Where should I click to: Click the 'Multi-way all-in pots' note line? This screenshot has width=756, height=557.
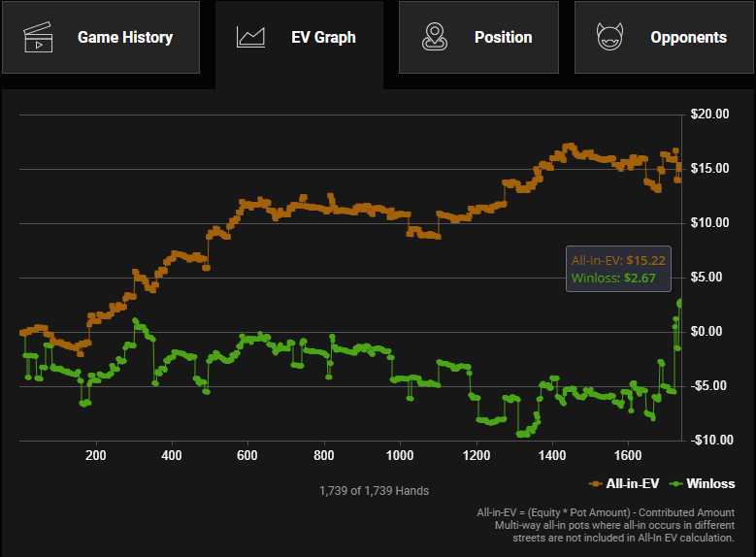pos(614,525)
